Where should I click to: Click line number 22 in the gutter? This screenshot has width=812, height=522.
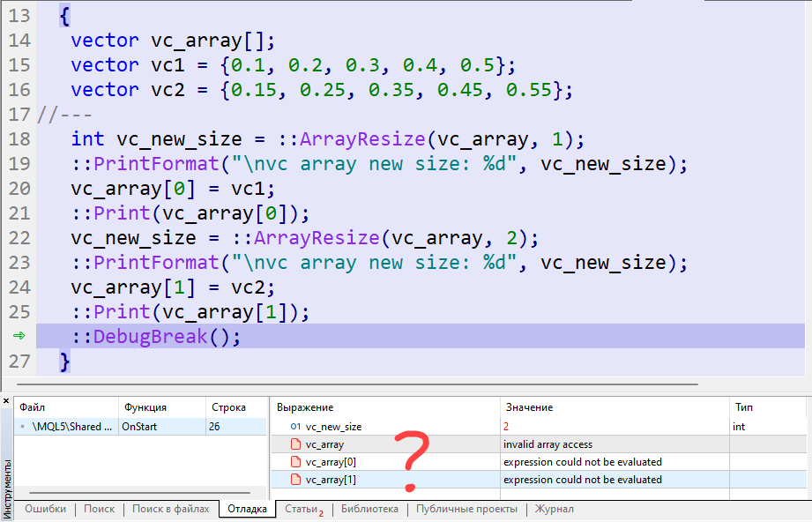pyautogui.click(x=19, y=238)
